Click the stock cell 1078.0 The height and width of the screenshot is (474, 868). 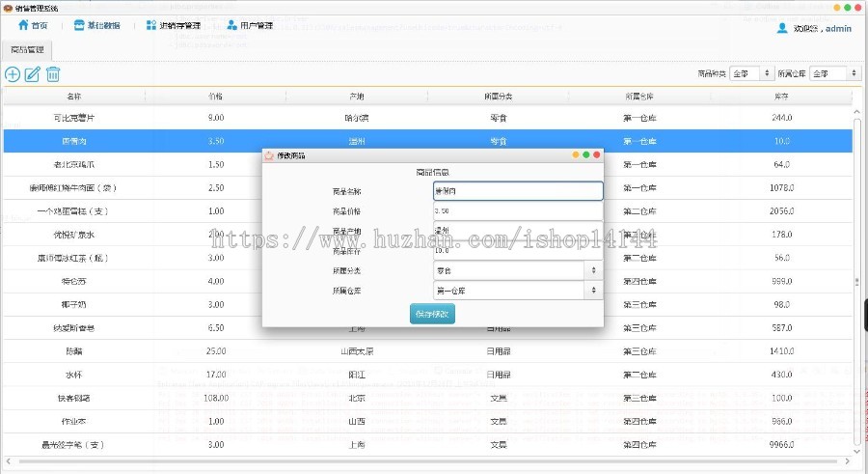click(781, 188)
